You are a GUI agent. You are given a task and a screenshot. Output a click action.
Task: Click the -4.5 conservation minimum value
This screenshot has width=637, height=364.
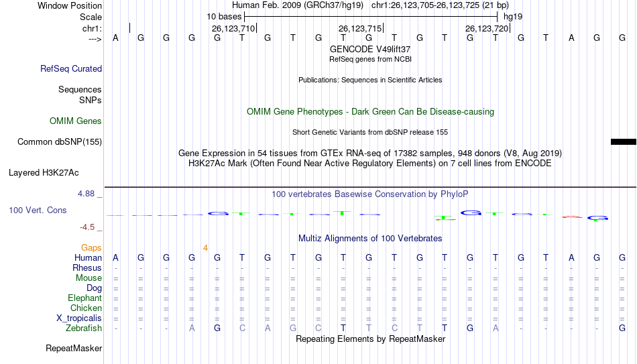click(x=87, y=227)
